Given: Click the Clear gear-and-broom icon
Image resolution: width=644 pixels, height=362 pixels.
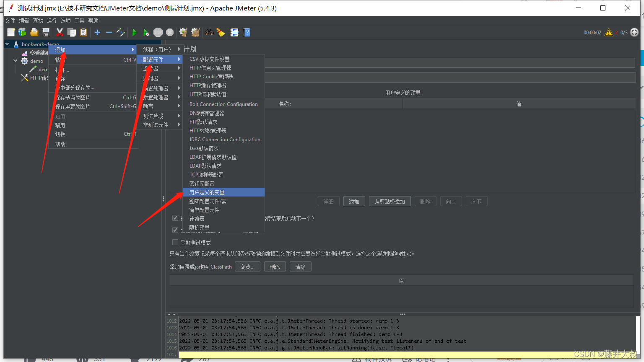Looking at the screenshot, I should click(183, 32).
